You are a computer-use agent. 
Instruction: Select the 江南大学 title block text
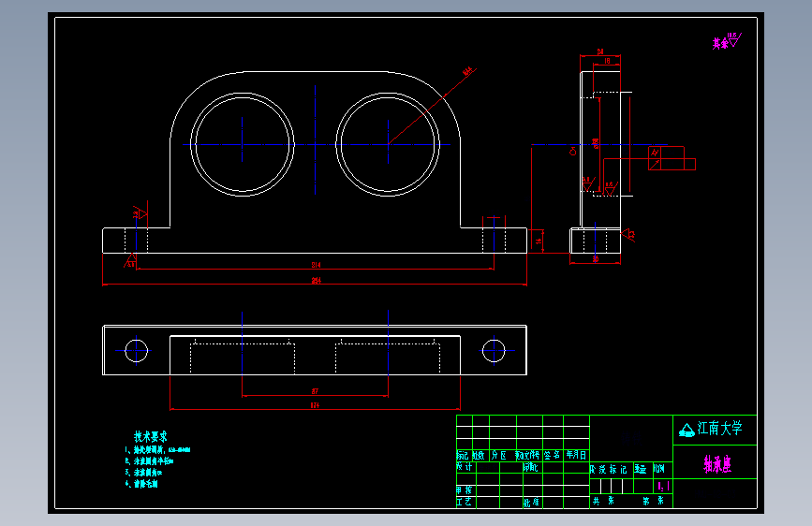[720, 428]
